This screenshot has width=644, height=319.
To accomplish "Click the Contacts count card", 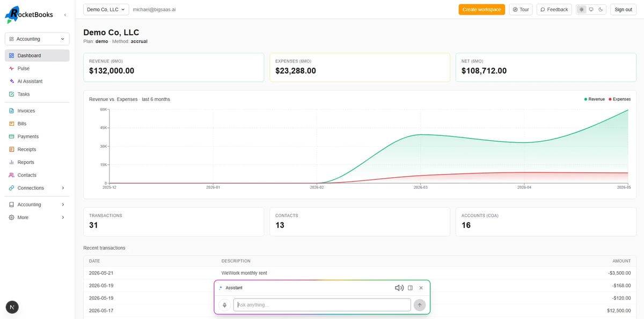I will pos(360,222).
